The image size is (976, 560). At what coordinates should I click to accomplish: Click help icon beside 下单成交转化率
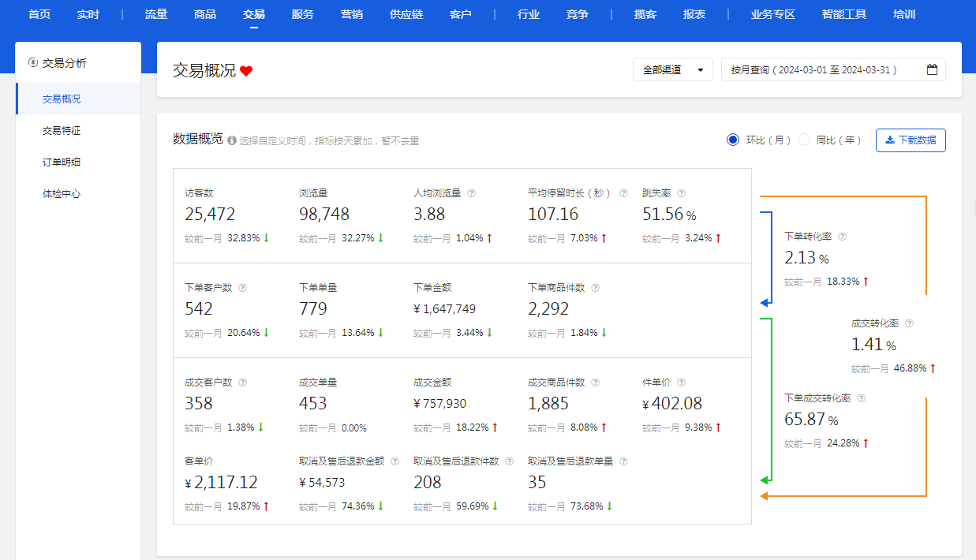point(861,398)
